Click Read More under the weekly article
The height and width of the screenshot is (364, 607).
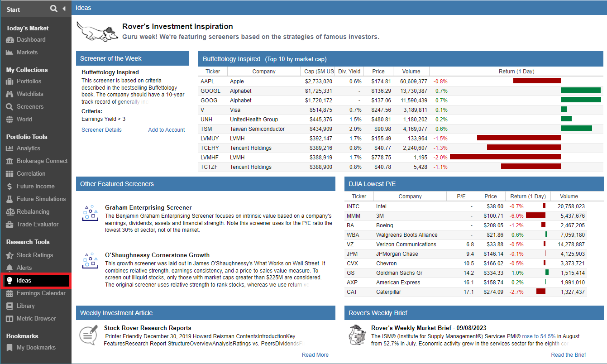(x=315, y=355)
